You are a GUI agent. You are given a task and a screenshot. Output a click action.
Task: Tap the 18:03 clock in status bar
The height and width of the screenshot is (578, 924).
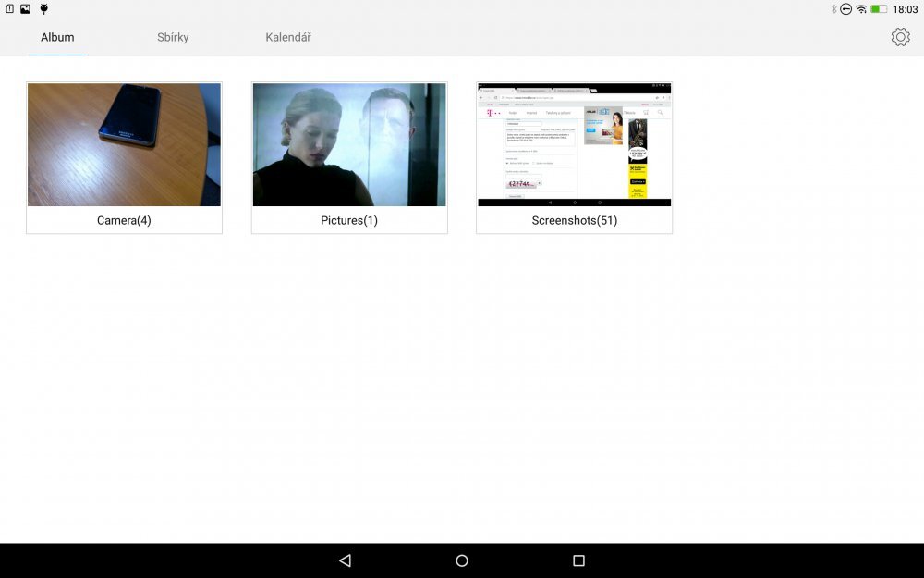pyautogui.click(x=905, y=9)
